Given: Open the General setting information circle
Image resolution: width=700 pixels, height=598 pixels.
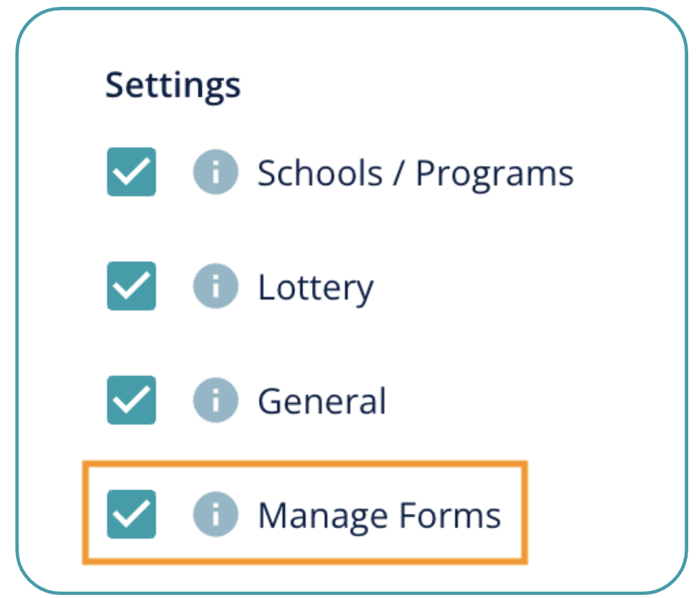Looking at the screenshot, I should pyautogui.click(x=215, y=400).
